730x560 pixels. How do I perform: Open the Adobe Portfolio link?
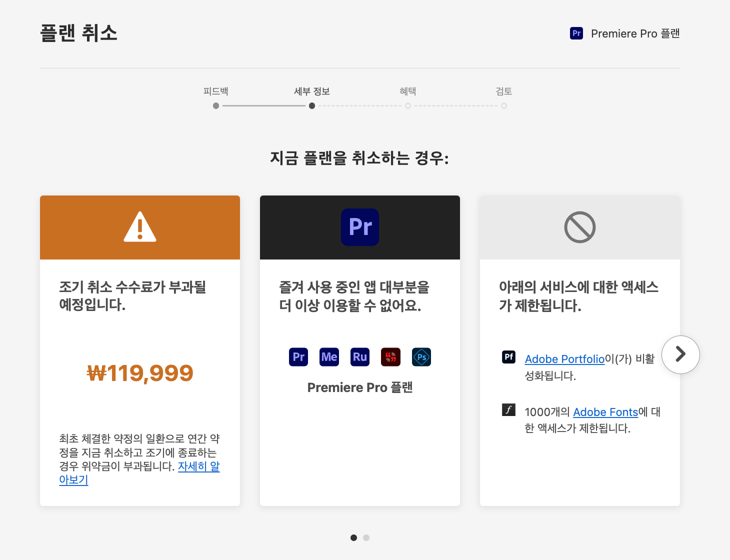(564, 359)
